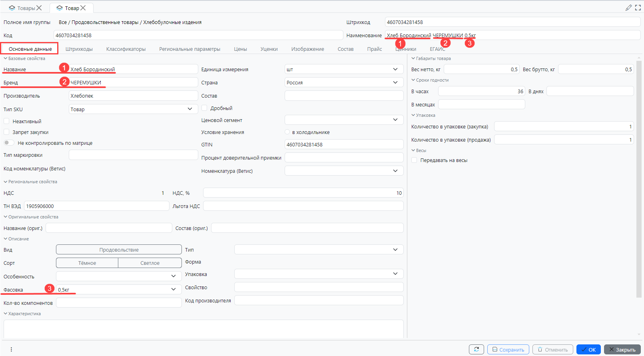Click the fullscreen expand icon
This screenshot has width=644, height=356.
pos(638,8)
